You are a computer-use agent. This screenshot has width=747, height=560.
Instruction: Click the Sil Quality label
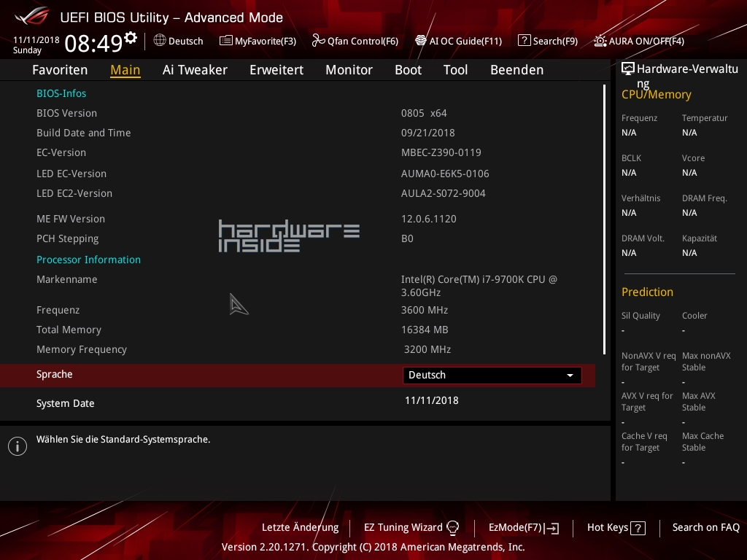click(640, 316)
